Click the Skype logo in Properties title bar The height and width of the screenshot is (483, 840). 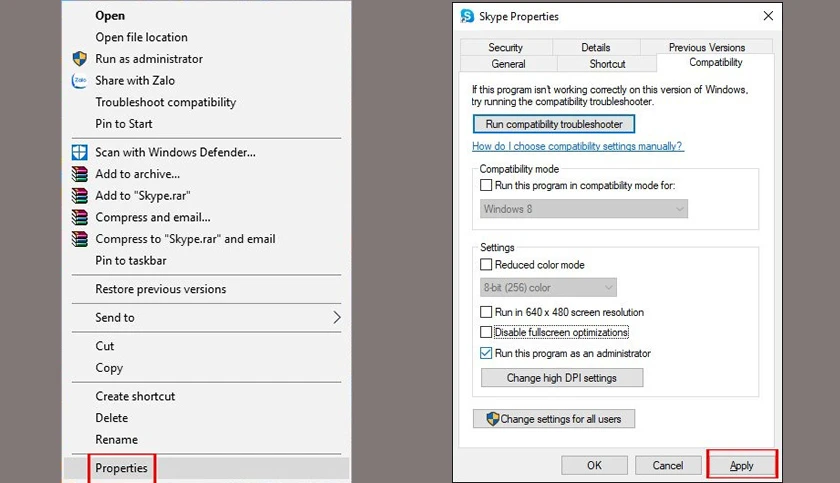pos(467,16)
